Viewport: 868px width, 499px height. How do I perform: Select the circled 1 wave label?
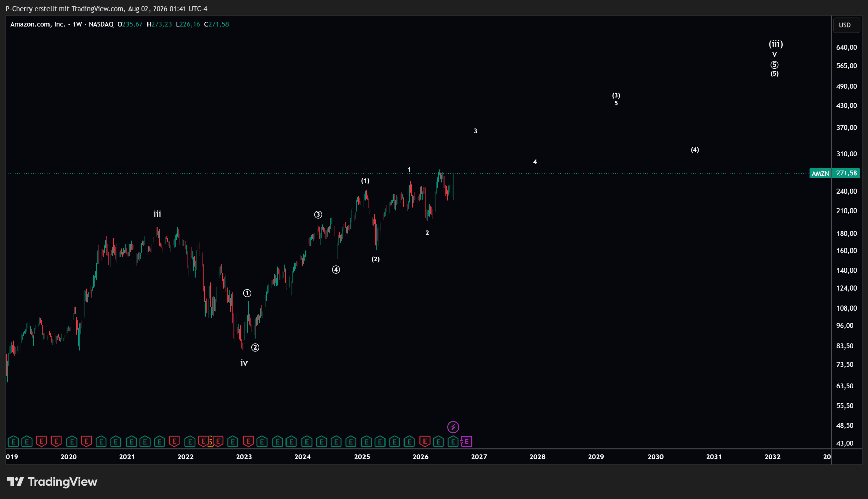pos(247,293)
